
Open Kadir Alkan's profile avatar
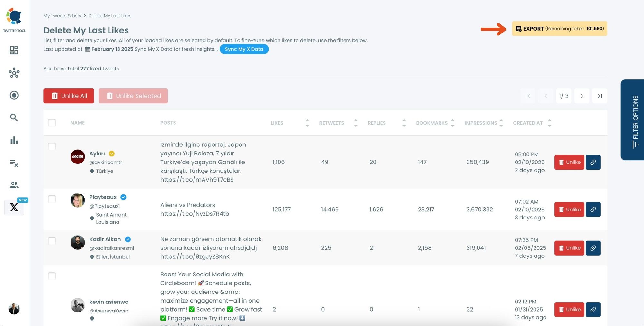click(78, 243)
